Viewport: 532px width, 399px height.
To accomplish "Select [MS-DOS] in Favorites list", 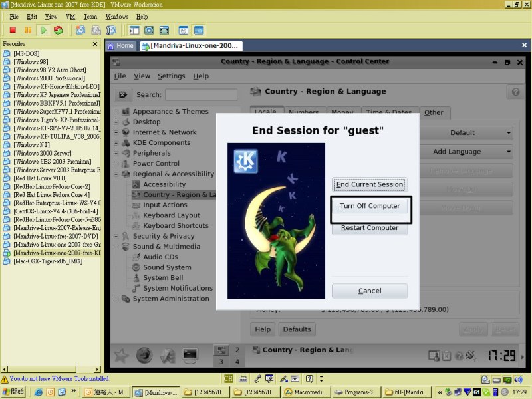I will click(26, 53).
